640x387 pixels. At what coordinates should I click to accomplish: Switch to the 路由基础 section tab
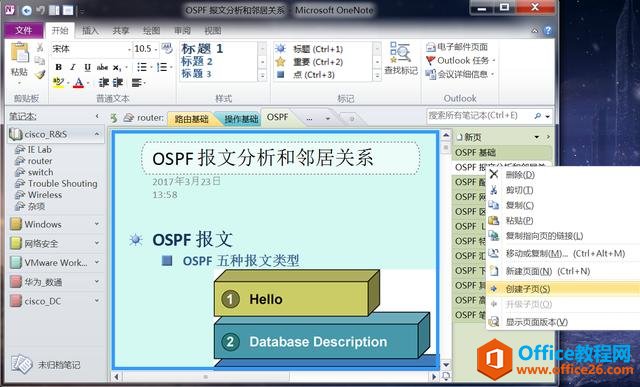[x=191, y=119]
